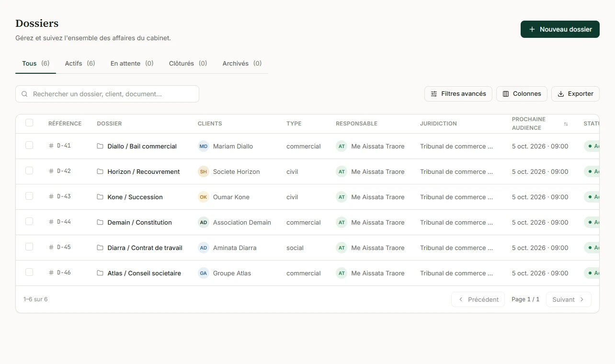Check the box for dossier D-41
Image resolution: width=615 pixels, height=364 pixels.
pos(29,145)
